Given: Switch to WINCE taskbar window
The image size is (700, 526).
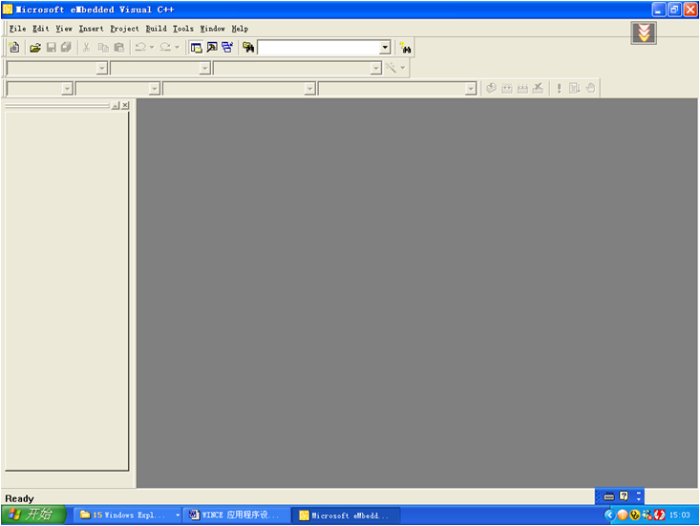Looking at the screenshot, I should tap(236, 515).
